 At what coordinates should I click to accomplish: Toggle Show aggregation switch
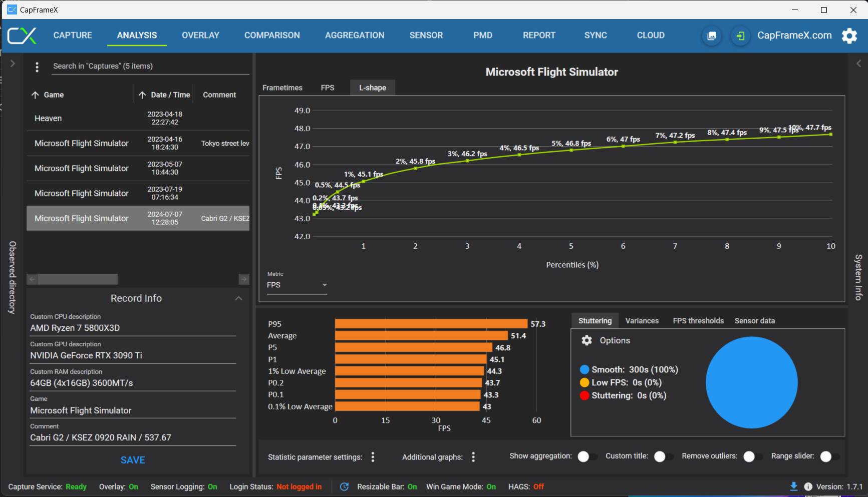[587, 456]
